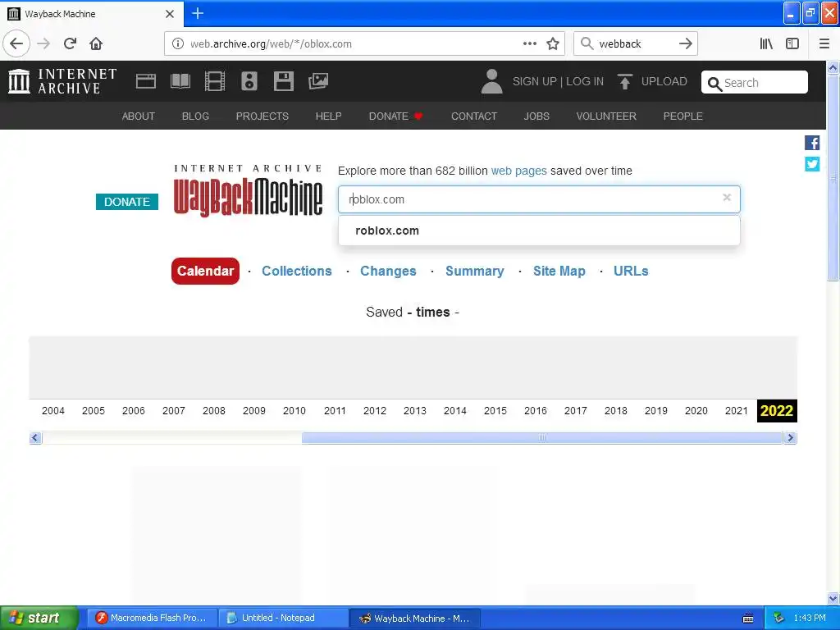Open the Web archive icon
The image size is (840, 630).
pyautogui.click(x=146, y=81)
